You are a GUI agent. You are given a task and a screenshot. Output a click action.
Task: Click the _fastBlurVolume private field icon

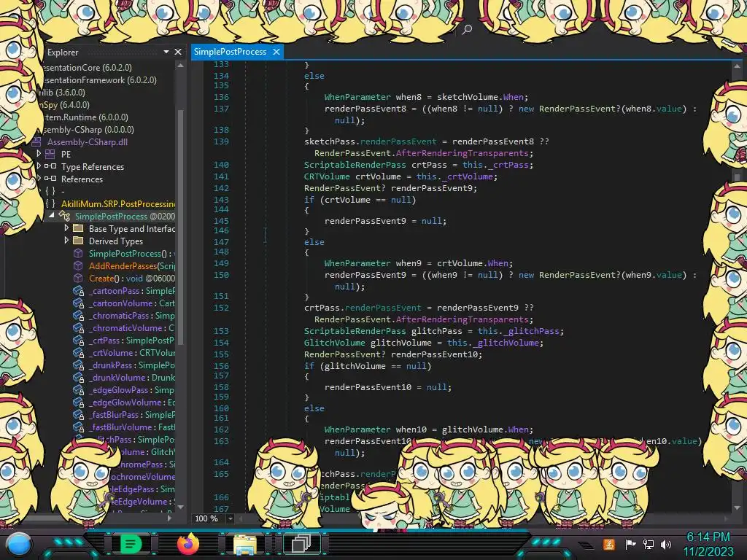(x=78, y=427)
